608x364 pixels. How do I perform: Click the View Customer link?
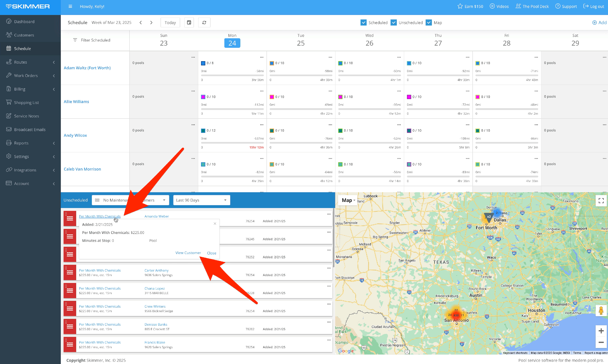coord(188,253)
